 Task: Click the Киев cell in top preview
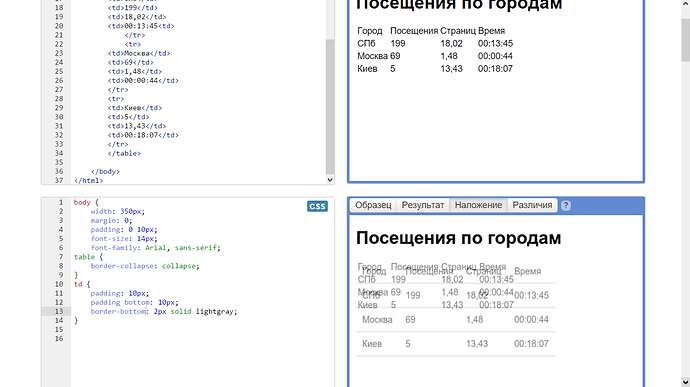[367, 69]
